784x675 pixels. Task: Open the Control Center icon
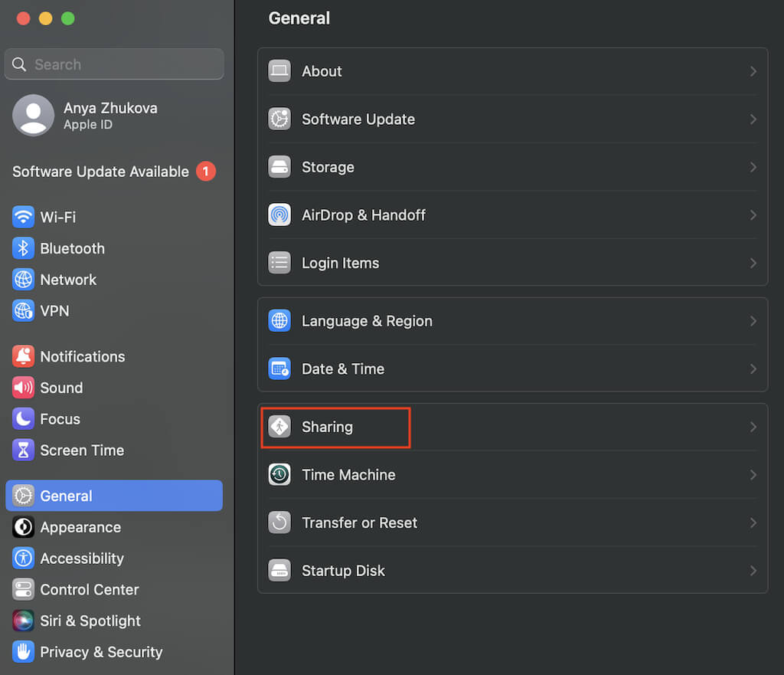coord(23,589)
